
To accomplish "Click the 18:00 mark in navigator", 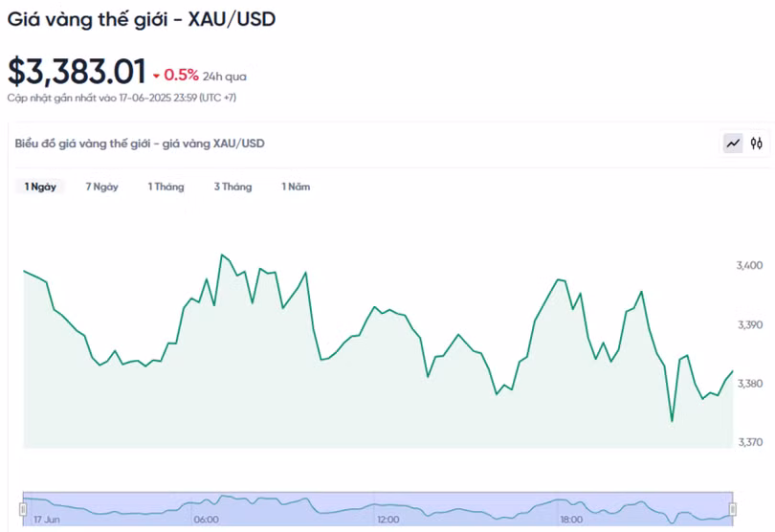I will pyautogui.click(x=570, y=520).
